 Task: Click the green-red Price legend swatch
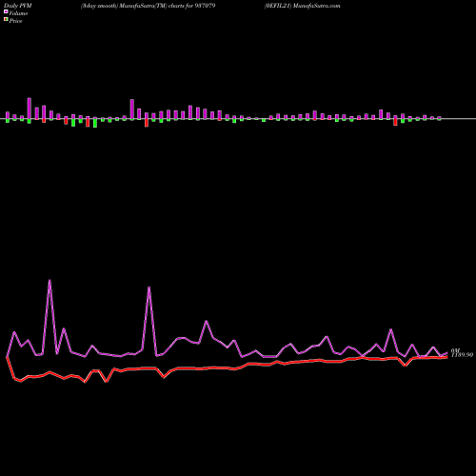tap(6, 19)
